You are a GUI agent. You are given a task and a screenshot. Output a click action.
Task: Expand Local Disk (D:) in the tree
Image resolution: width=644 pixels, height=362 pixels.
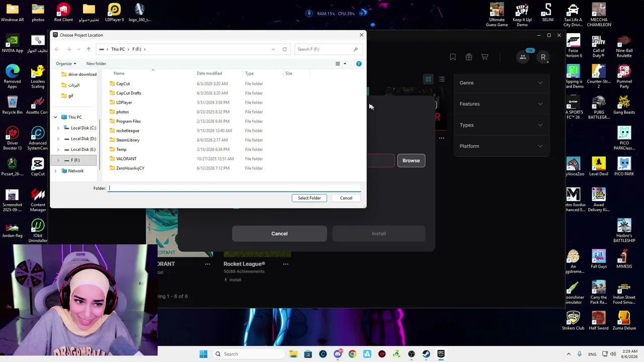click(58, 139)
